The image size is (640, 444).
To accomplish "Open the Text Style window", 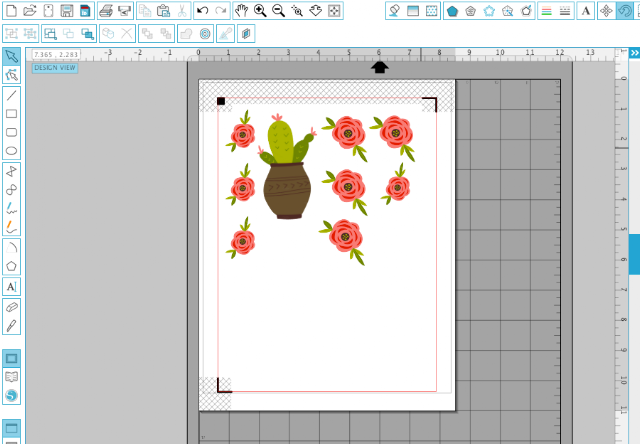I will 586,11.
